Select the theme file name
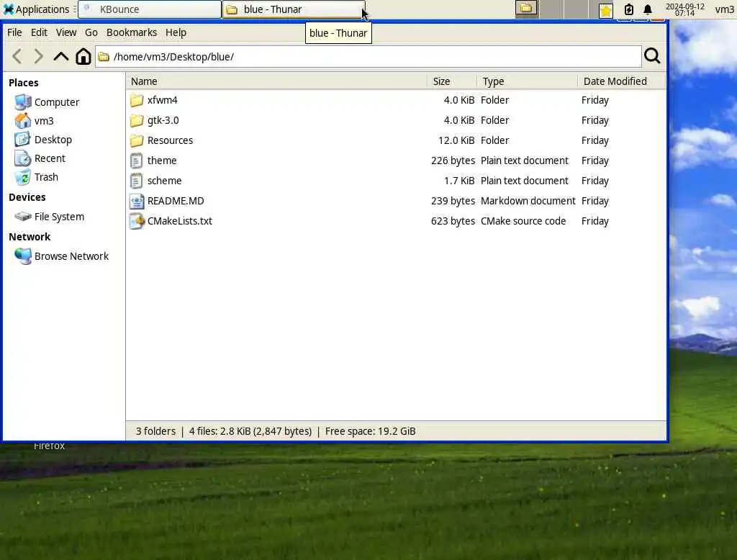 [162, 161]
